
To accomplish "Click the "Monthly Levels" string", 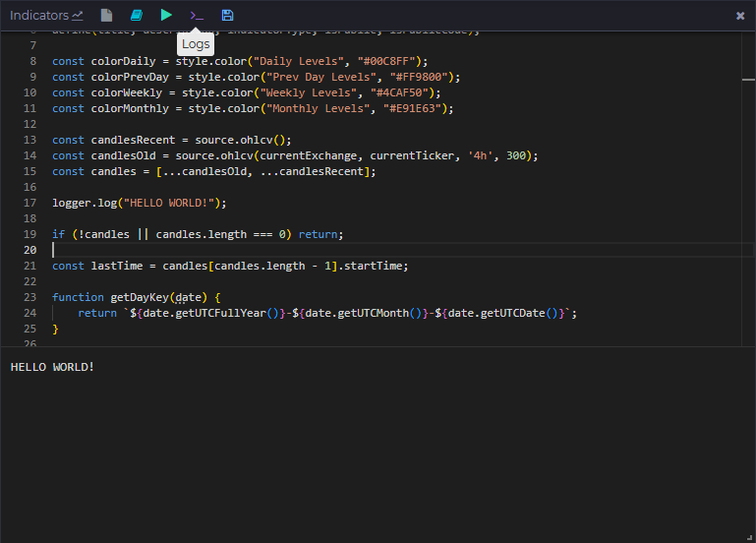I will point(319,108).
